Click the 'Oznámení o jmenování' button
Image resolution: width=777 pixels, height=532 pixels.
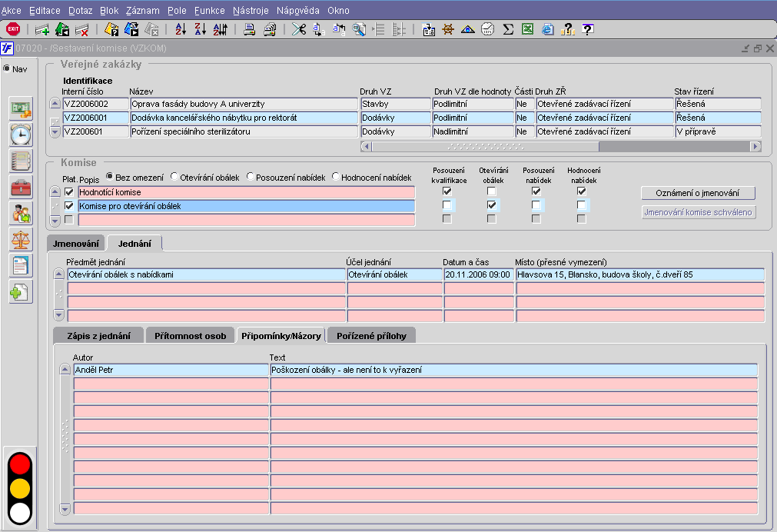coord(698,193)
